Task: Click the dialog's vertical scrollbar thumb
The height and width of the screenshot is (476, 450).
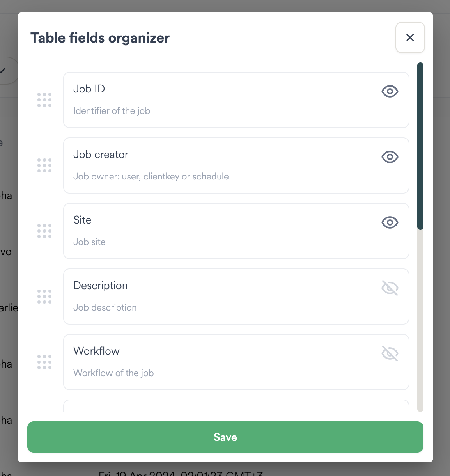Action: pyautogui.click(x=420, y=146)
